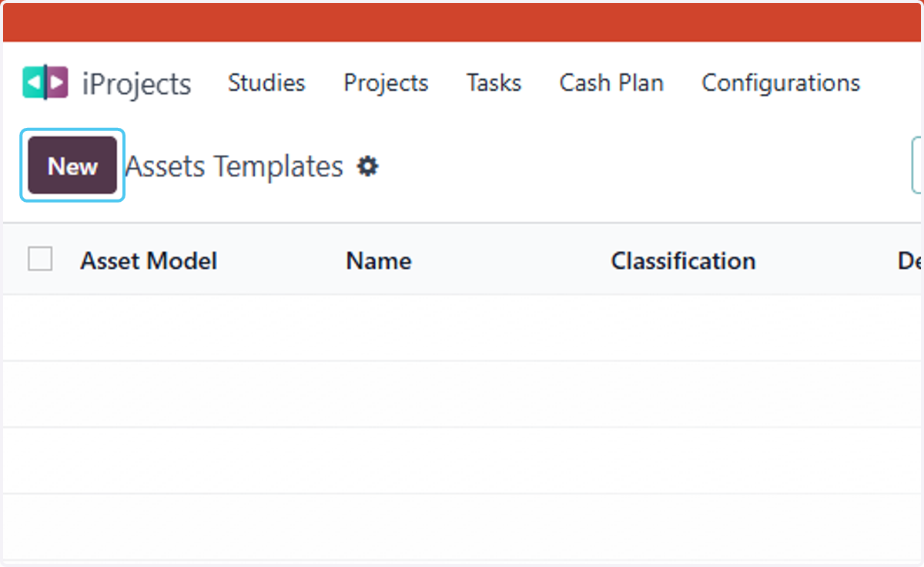This screenshot has height=567, width=924.
Task: Select the second empty list row
Action: click(464, 394)
